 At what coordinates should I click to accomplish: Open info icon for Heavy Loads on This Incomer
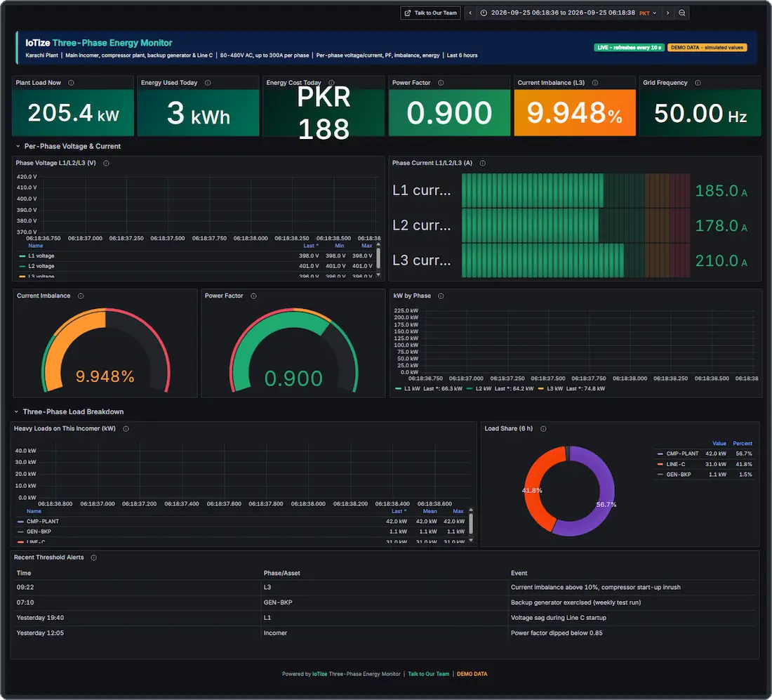[126, 428]
